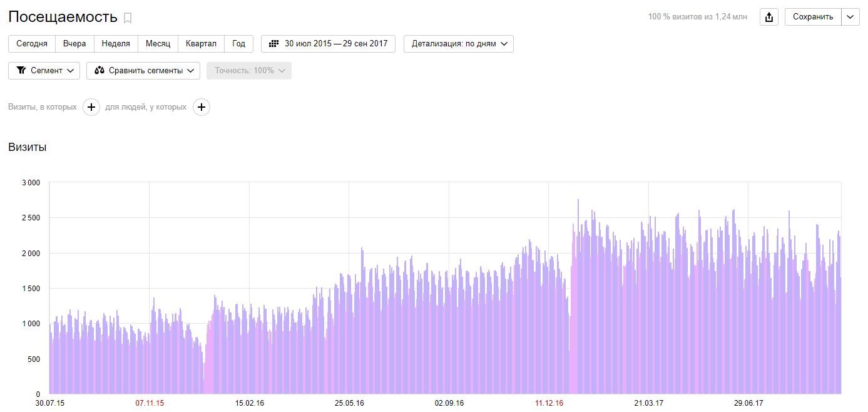Switch to the Неделя period
This screenshot has height=412, width=868.
(116, 44)
